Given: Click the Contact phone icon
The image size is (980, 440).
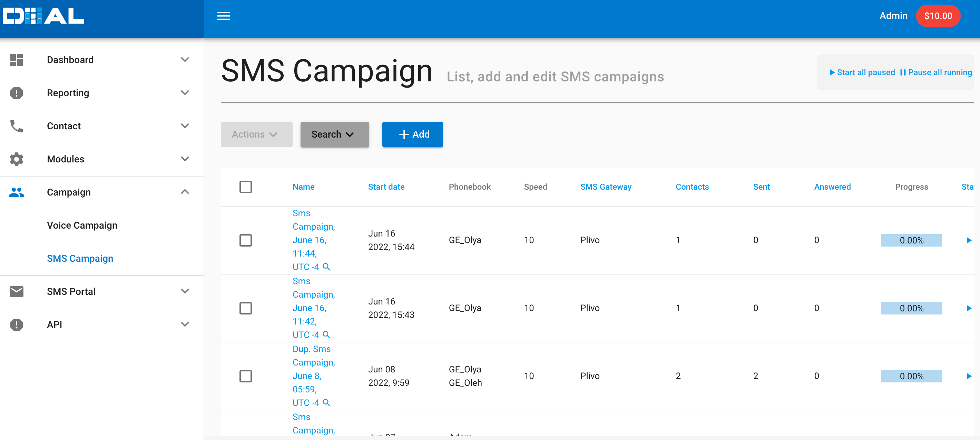Looking at the screenshot, I should (16, 126).
